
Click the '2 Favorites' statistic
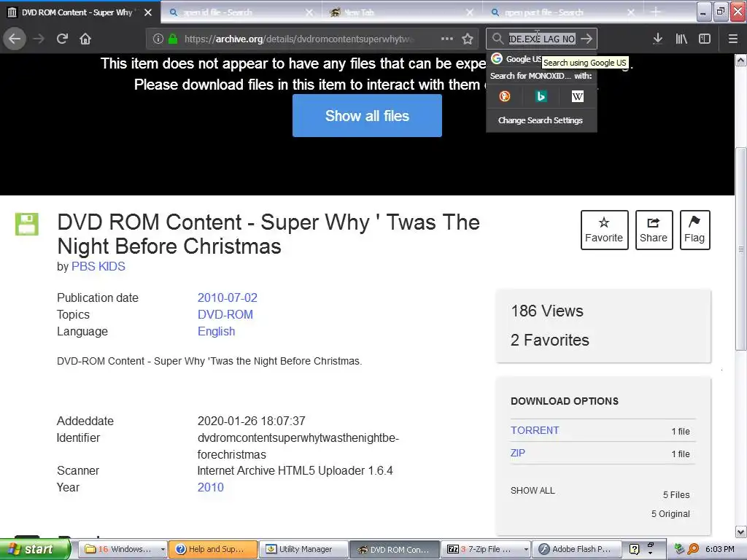click(x=550, y=340)
